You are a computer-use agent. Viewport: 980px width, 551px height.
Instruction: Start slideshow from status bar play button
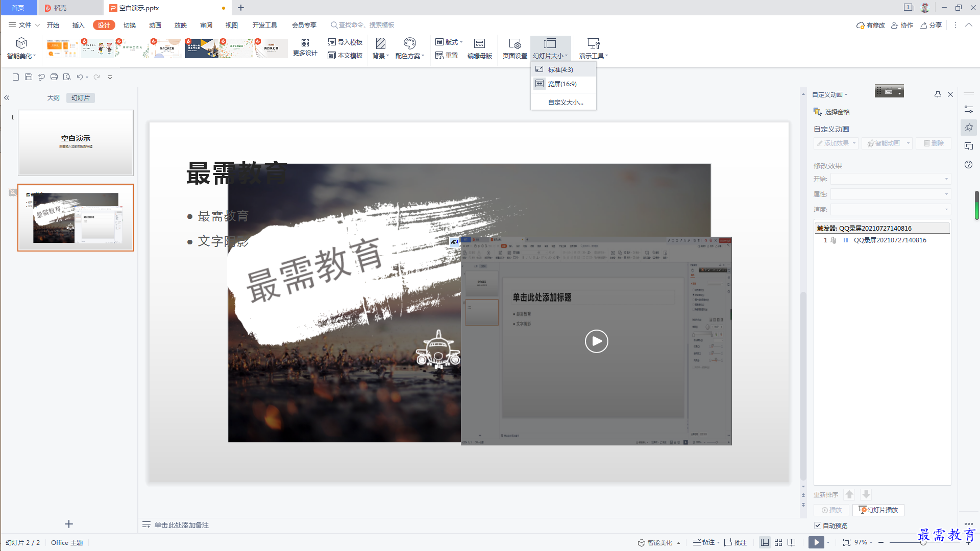pos(816,542)
